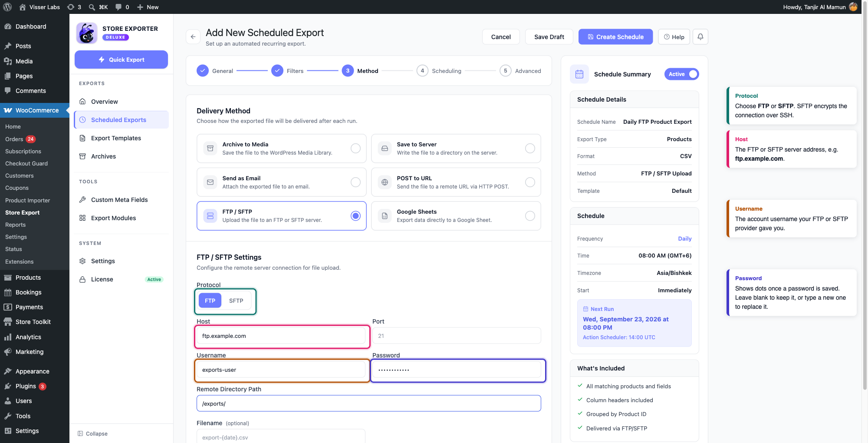The width and height of the screenshot is (868, 443).
Task: Click the Send as Email envelope icon
Action: pyautogui.click(x=210, y=182)
